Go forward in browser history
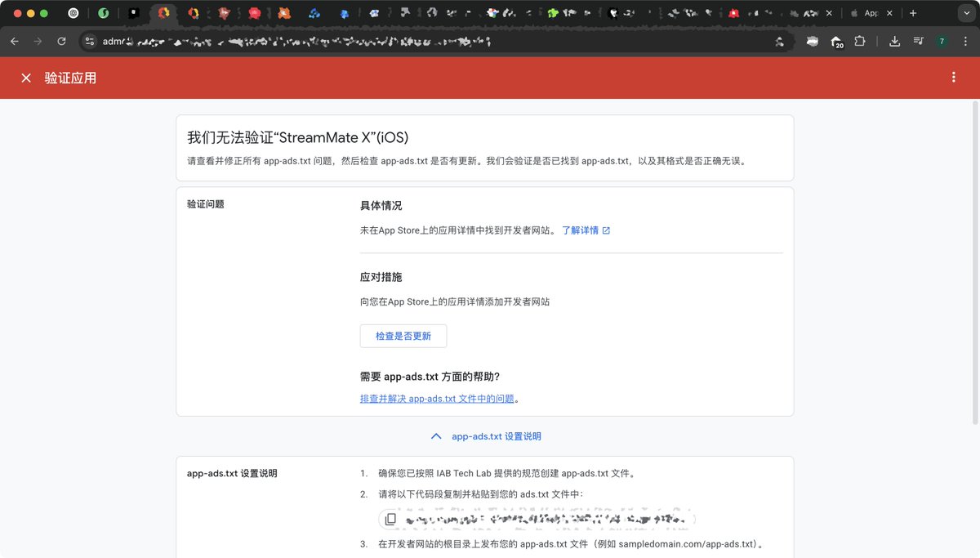The image size is (980, 558). (x=38, y=42)
